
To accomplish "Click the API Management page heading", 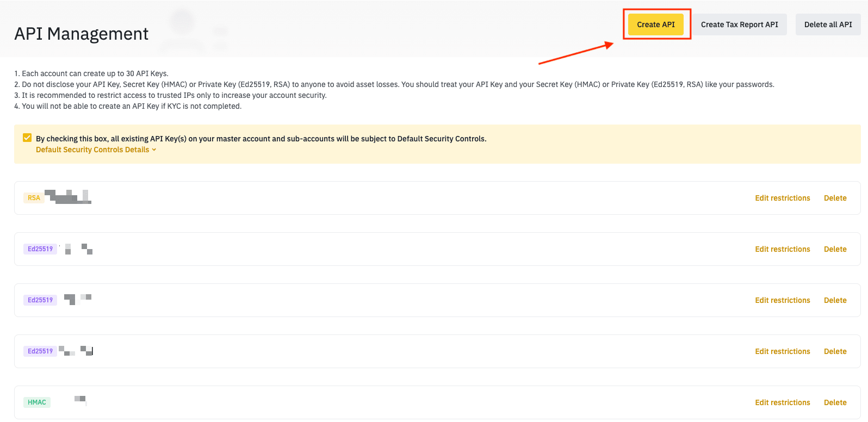I will [x=82, y=34].
